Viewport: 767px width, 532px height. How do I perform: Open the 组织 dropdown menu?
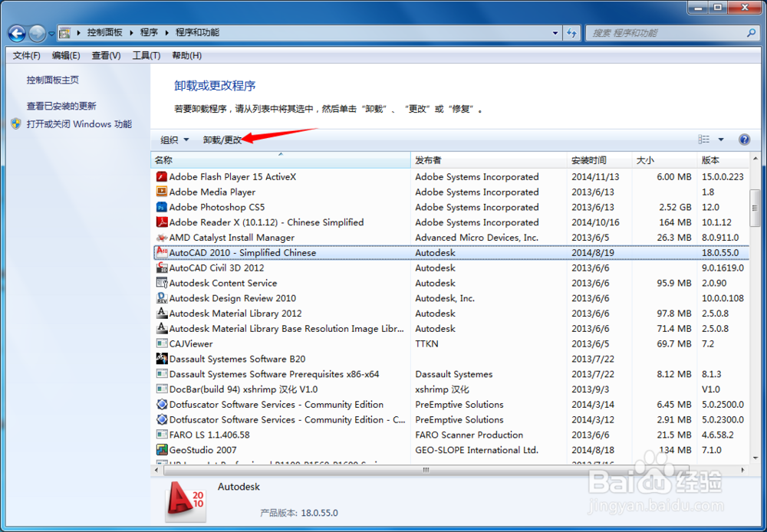click(x=174, y=140)
